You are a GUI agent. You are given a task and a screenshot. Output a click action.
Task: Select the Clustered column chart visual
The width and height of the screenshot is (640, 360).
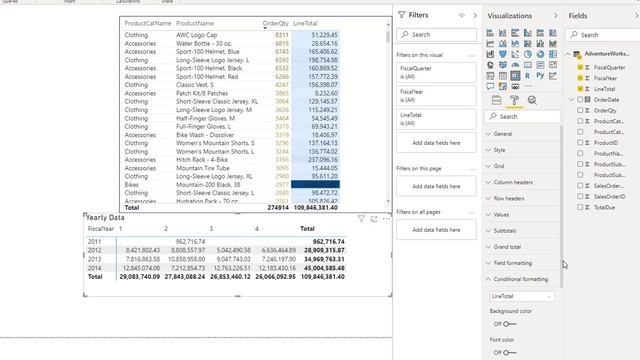(528, 33)
